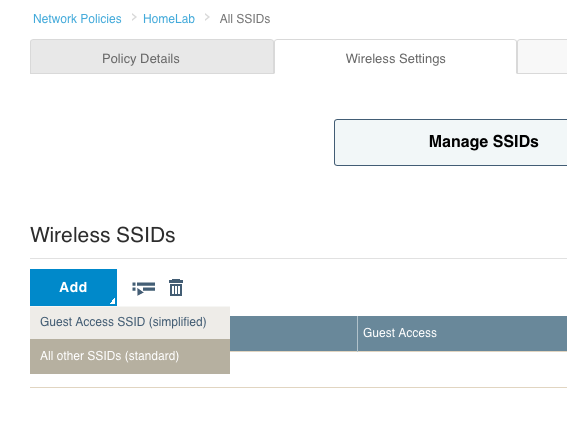567x426 pixels.
Task: Open the Add SSID button
Action: click(x=73, y=287)
